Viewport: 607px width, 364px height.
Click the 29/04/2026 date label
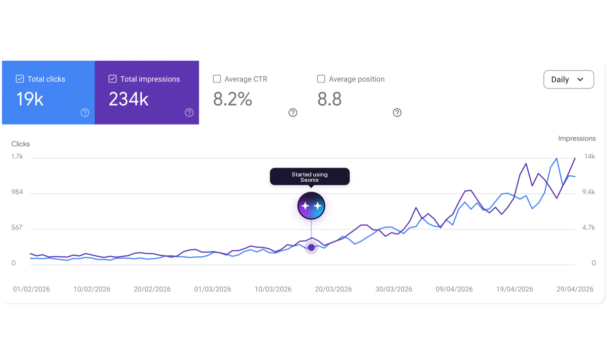575,289
